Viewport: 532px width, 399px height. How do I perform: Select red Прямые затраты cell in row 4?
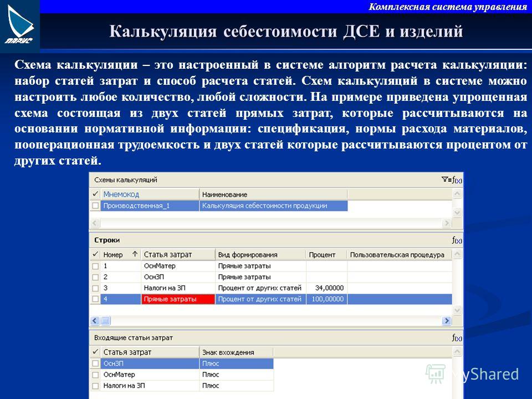(x=178, y=299)
